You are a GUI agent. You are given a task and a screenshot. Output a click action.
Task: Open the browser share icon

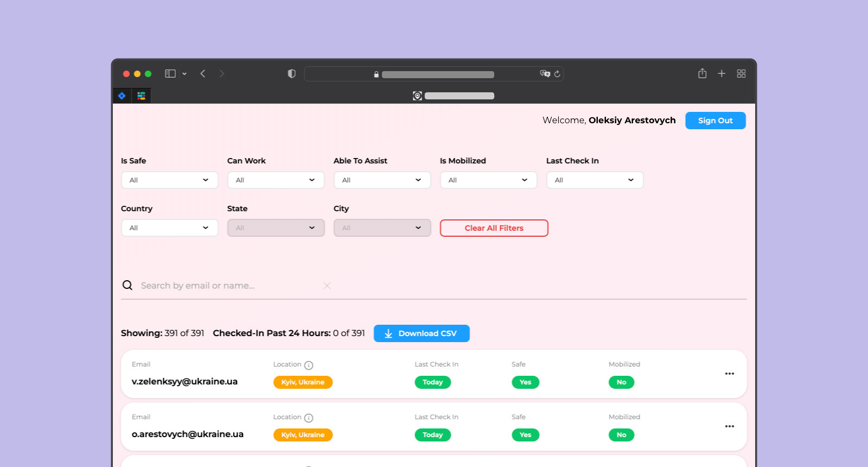(702, 74)
